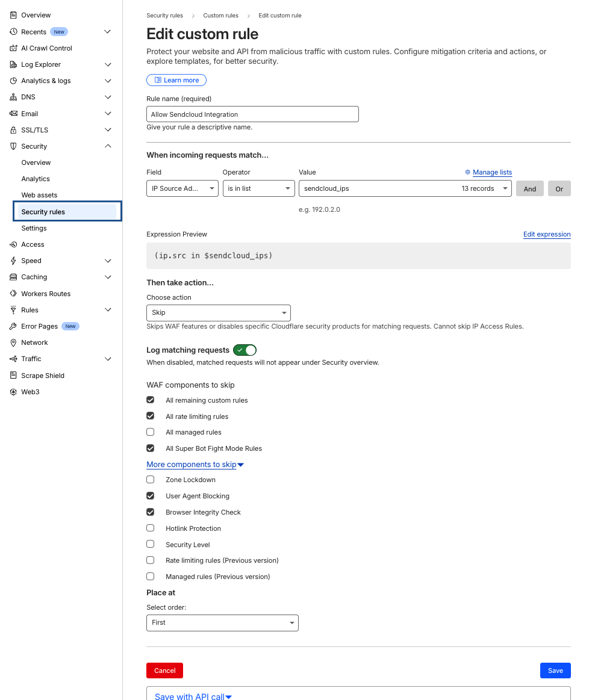Check All managed rules checkbox
Viewport: 592px width, 700px height.
[x=151, y=432]
